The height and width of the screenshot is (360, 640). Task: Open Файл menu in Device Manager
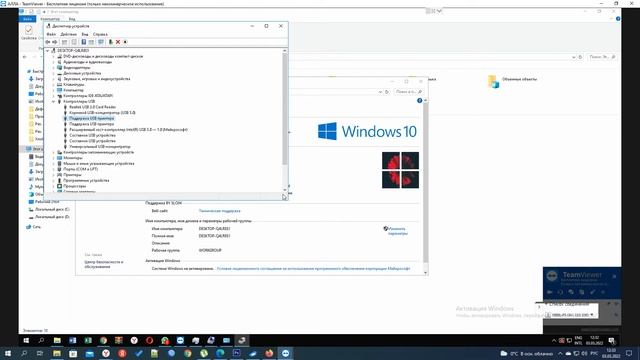pos(51,34)
